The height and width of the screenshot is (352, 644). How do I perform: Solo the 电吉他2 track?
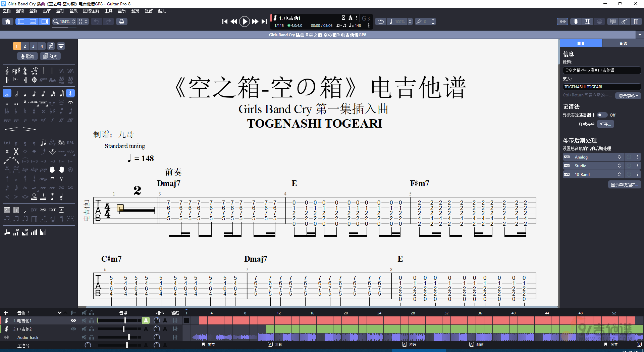[x=92, y=329]
